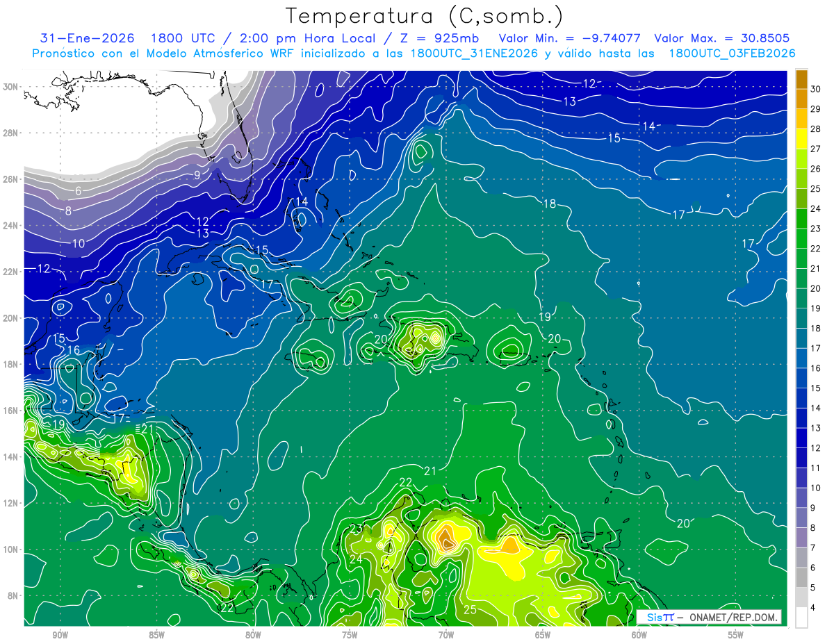Click the color bar tick label 30
The image size is (834, 644).
click(816, 90)
